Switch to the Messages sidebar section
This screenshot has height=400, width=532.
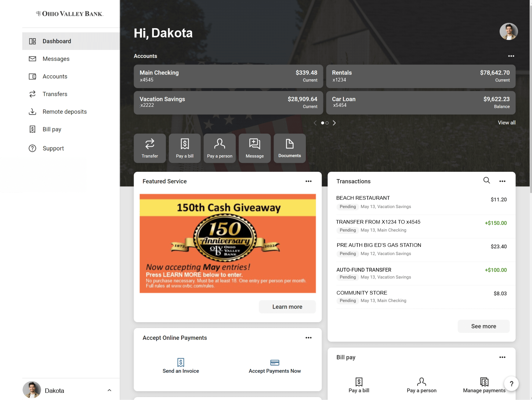[x=56, y=59]
